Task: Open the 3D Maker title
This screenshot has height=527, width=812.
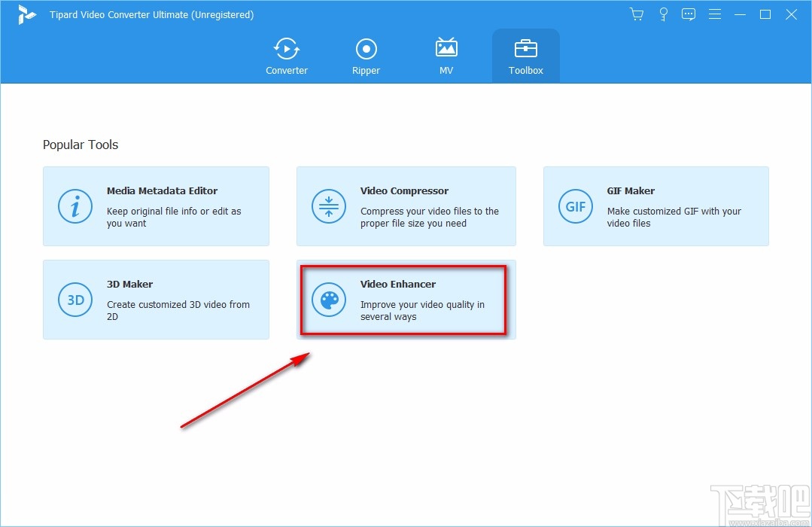Action: [x=129, y=284]
